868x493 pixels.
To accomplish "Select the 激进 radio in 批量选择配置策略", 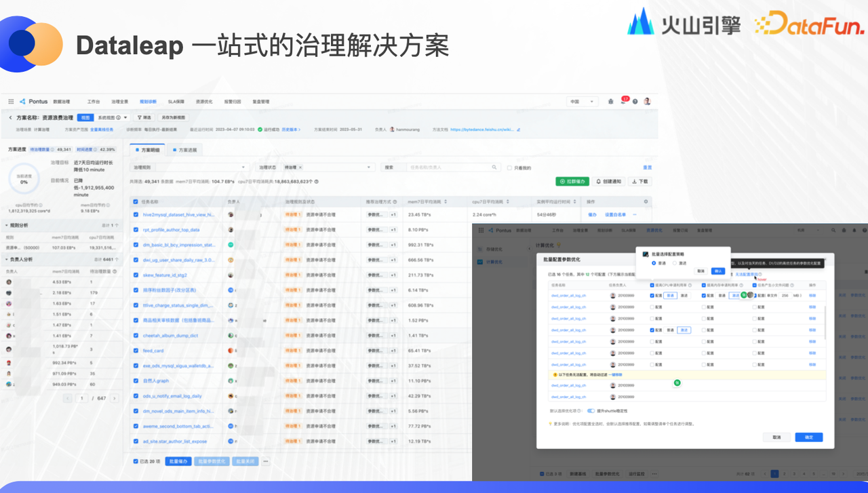I will 674,262.
